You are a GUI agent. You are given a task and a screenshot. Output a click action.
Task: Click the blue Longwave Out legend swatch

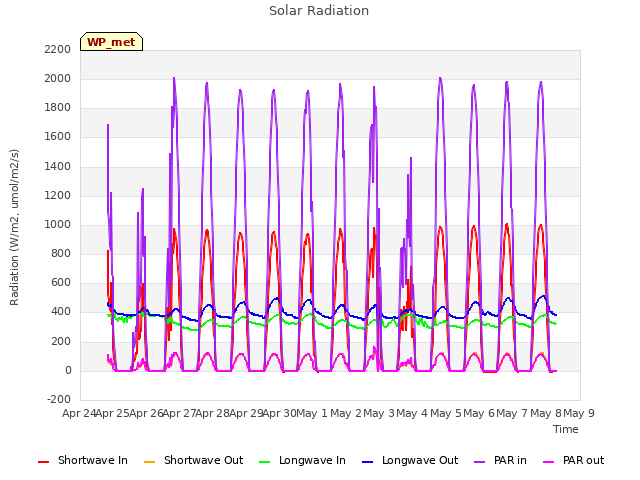click(x=367, y=462)
